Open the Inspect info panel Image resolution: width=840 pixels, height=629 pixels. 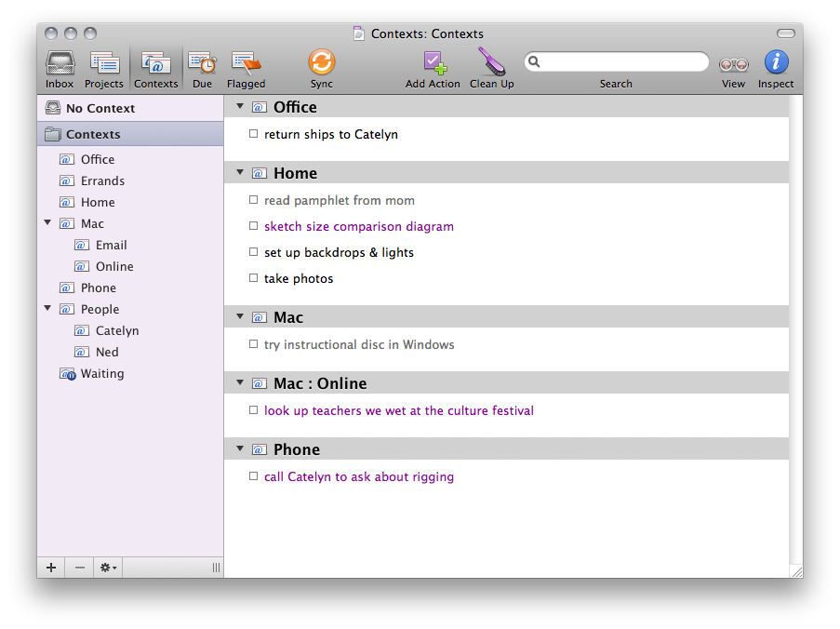(776, 63)
